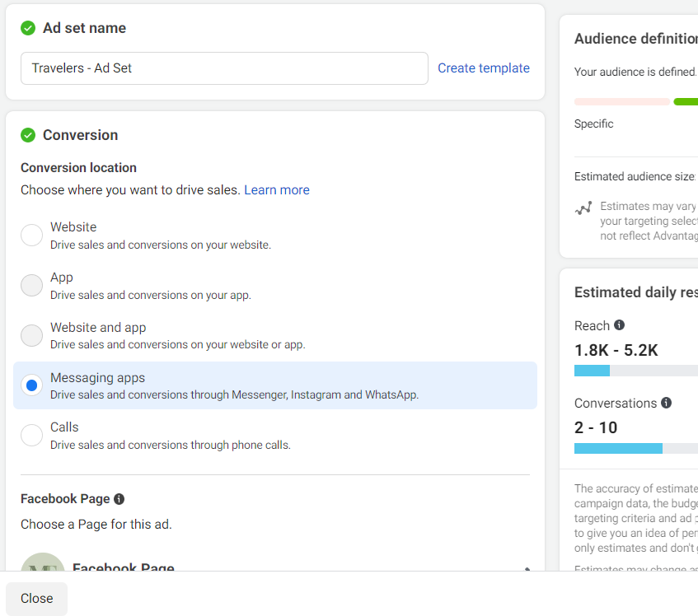Choose Website and app radio option
The width and height of the screenshot is (698, 616).
[x=31, y=336]
